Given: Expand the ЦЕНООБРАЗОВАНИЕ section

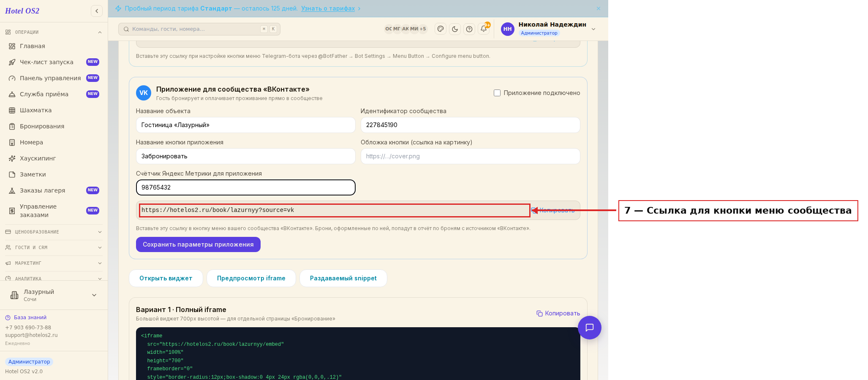Looking at the screenshot, I should (x=54, y=232).
